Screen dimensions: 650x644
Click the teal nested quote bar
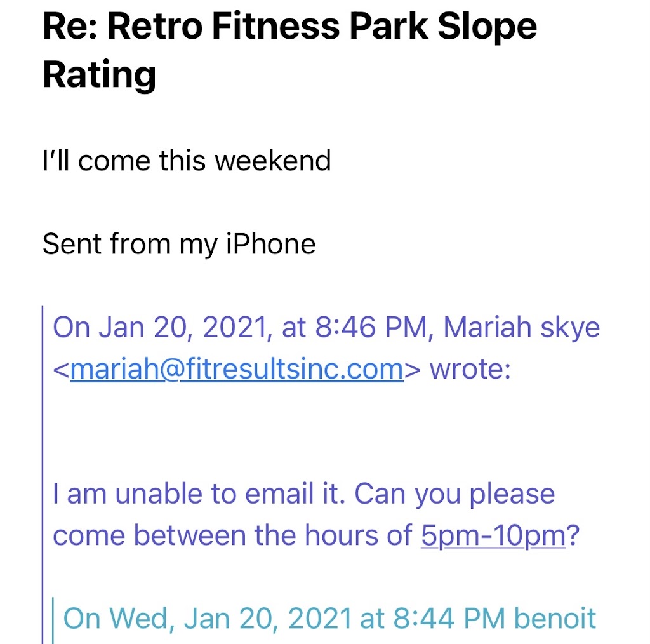click(x=53, y=620)
